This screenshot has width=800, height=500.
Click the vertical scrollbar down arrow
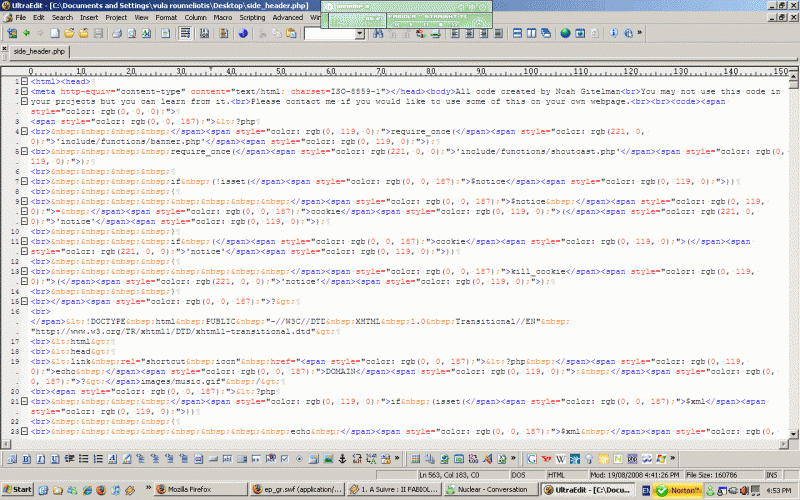click(x=793, y=434)
